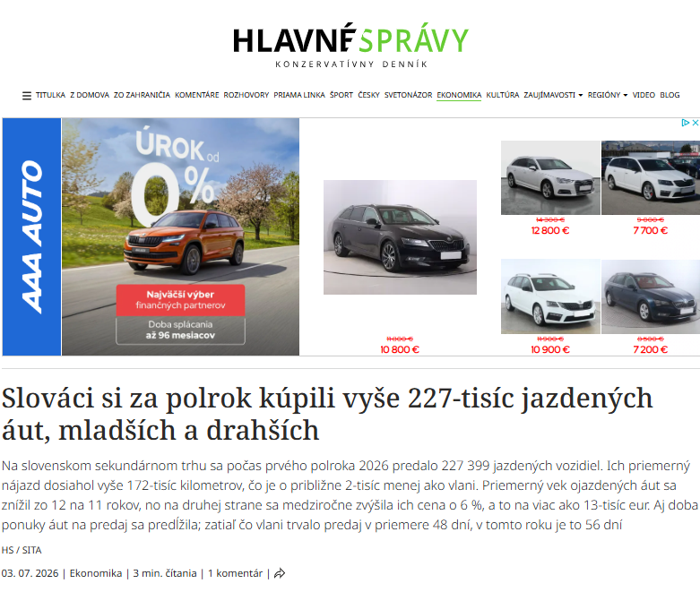Image resolution: width=700 pixels, height=592 pixels.
Task: Open ŠPORT section
Action: (x=341, y=95)
